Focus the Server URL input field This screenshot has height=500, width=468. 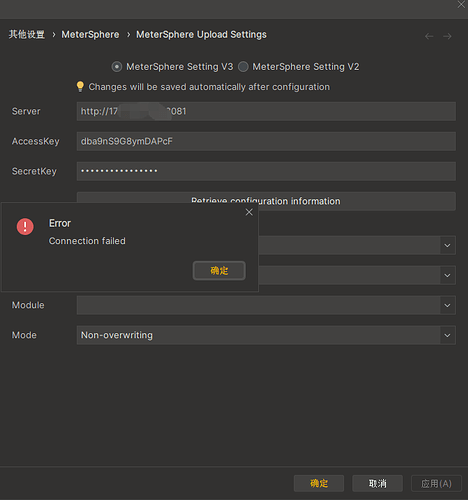point(266,111)
